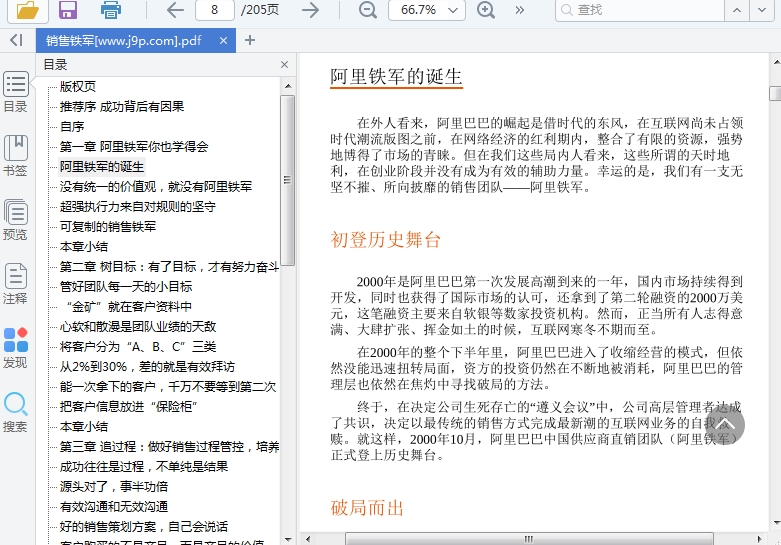Click the outline panel scroll-up arrow
The width and height of the screenshot is (781, 545).
tap(288, 86)
